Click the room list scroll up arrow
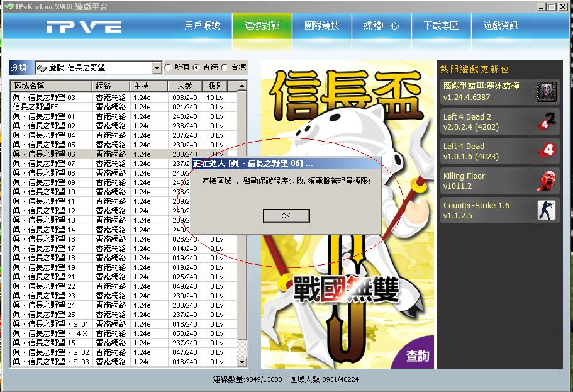 pyautogui.click(x=242, y=86)
